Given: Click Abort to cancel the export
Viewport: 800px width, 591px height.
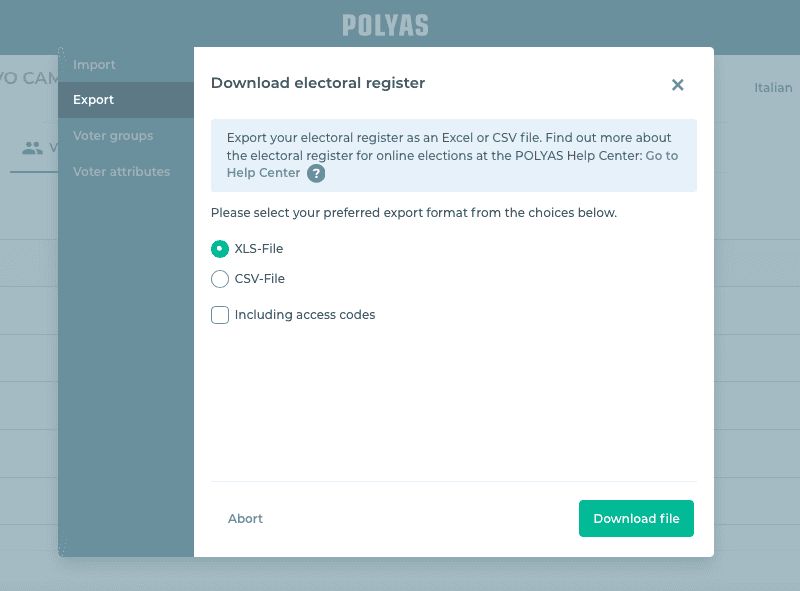Looking at the screenshot, I should 245,519.
